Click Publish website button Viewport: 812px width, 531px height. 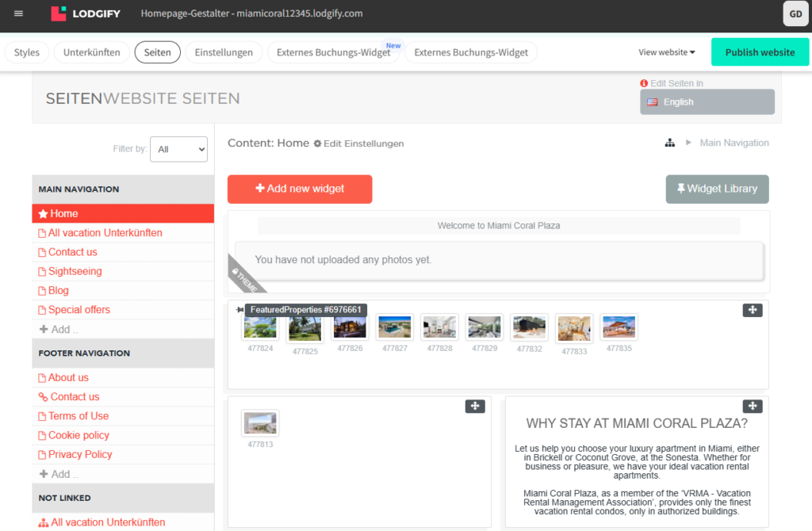[760, 52]
